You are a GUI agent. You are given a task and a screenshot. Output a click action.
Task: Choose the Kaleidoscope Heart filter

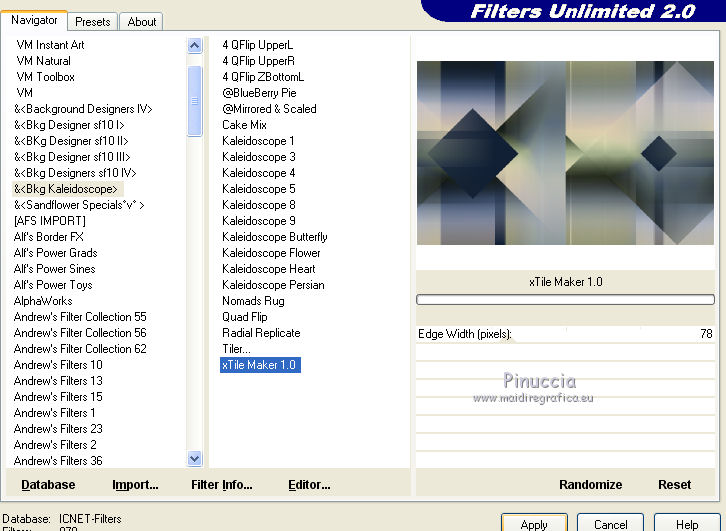[x=269, y=269]
